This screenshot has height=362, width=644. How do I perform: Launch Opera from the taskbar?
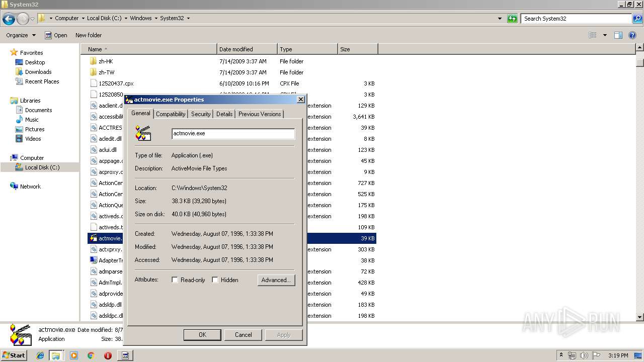108,355
